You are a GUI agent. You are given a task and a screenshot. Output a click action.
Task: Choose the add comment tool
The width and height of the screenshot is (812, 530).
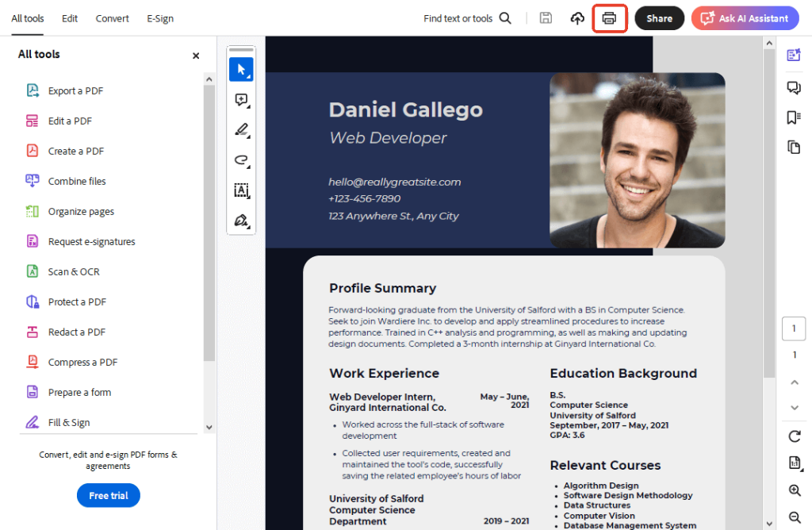coord(241,100)
